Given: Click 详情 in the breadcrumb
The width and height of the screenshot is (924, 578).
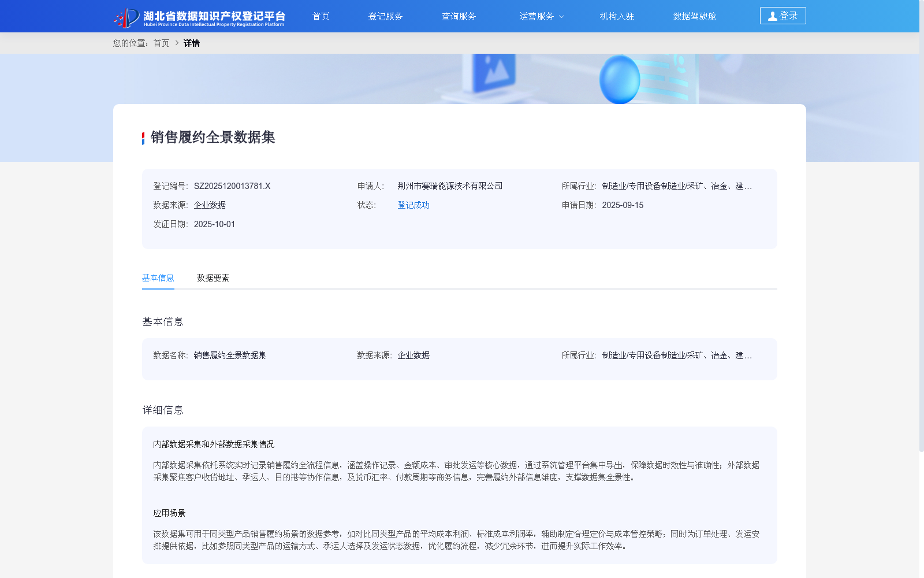Looking at the screenshot, I should (x=191, y=43).
